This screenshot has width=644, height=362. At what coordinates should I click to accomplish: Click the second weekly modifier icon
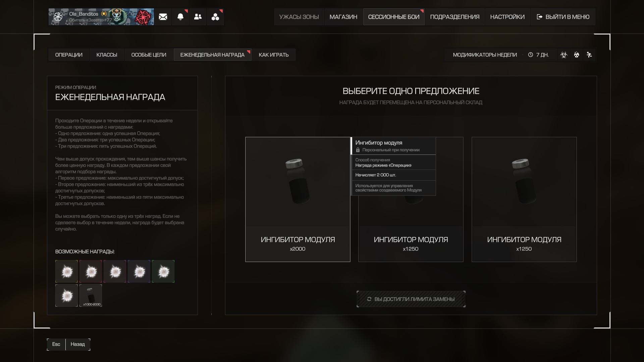(577, 55)
